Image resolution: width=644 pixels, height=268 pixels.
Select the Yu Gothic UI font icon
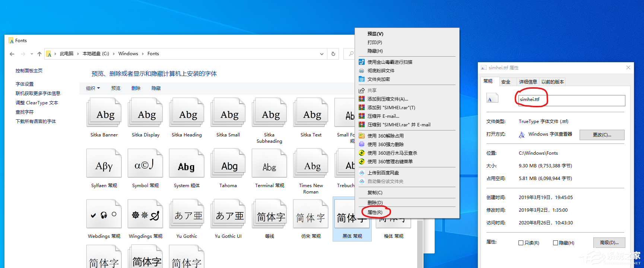coord(228,214)
